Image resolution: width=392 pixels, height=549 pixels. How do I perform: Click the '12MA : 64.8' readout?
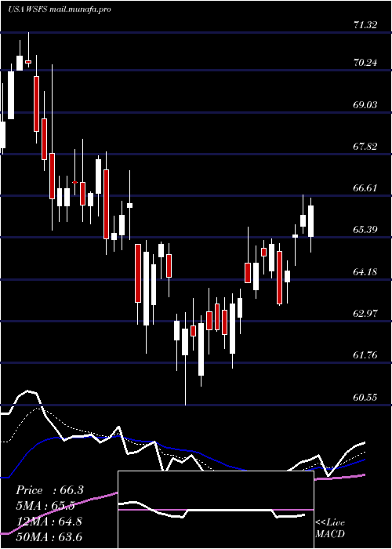[49, 521]
